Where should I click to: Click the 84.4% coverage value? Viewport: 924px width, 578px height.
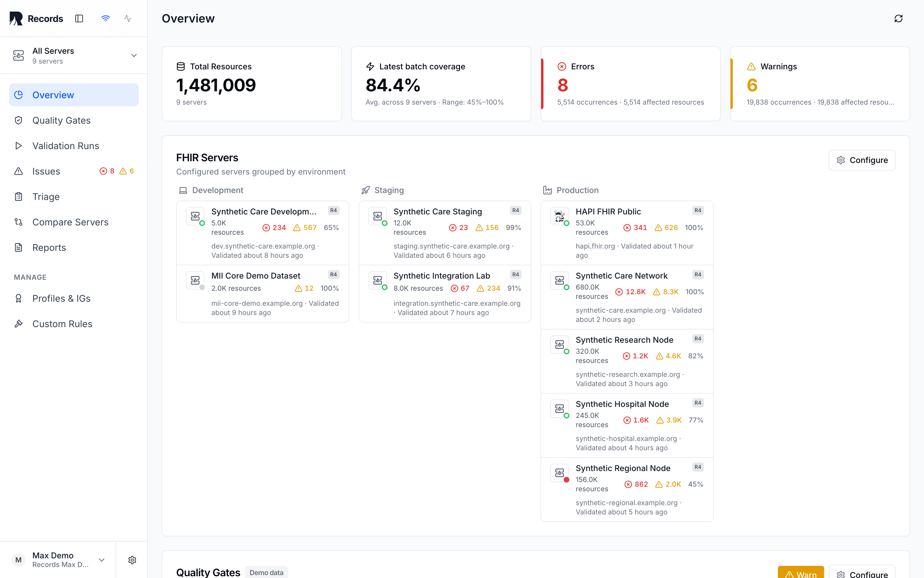392,85
